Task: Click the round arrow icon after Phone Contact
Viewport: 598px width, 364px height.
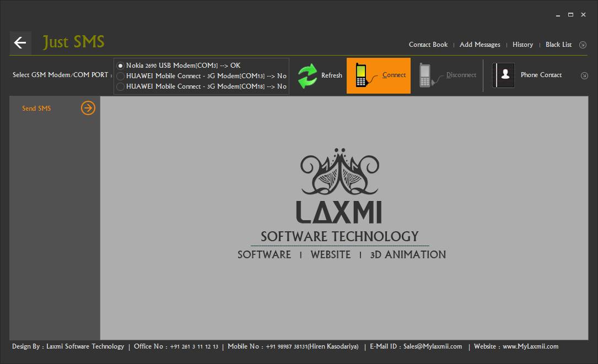Action: 584,75
